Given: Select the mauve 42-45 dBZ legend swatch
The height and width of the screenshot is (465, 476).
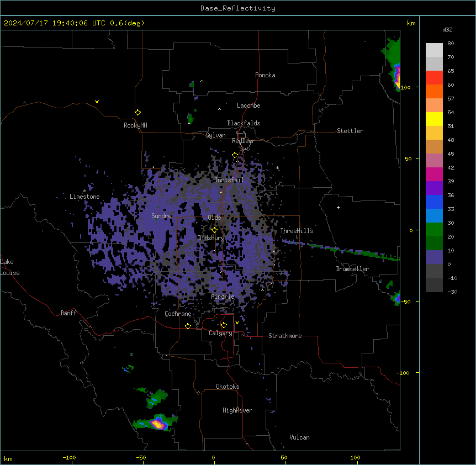Looking at the screenshot, I should (434, 161).
